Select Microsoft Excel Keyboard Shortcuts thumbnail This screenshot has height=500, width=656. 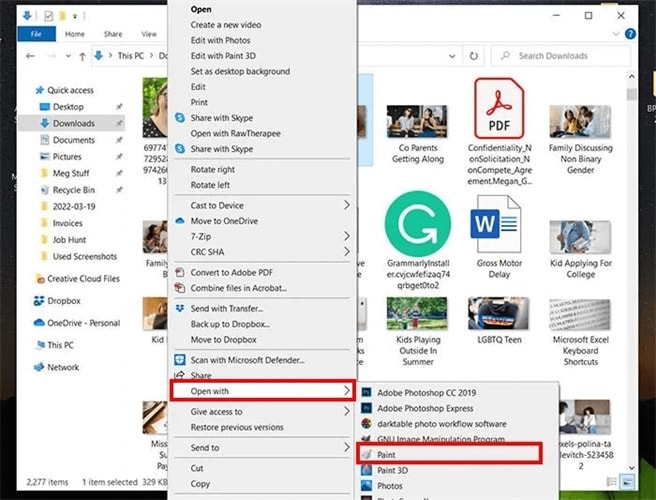coord(580,315)
